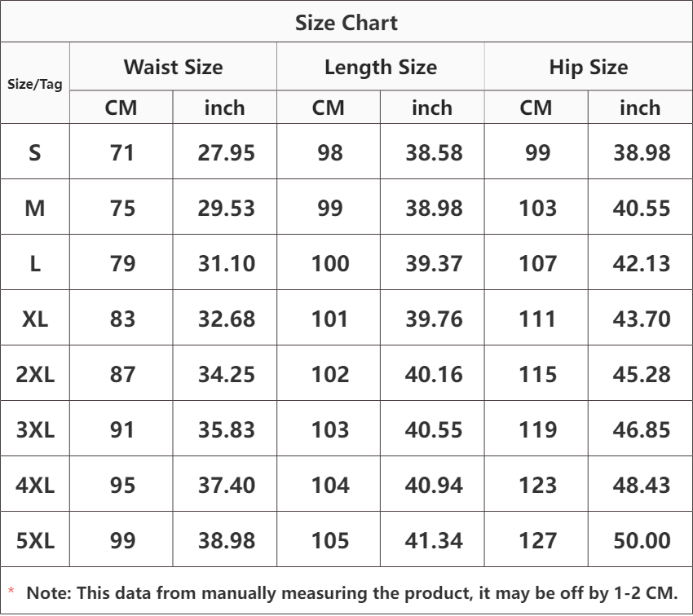Select the waist value 35.83 inch

click(x=226, y=429)
